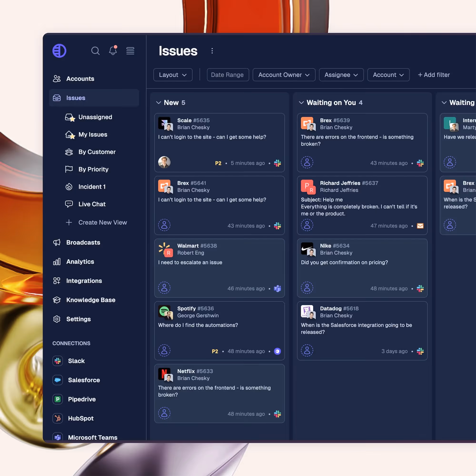
Task: Click Teams icon on Walmart #5638 card
Action: [278, 288]
